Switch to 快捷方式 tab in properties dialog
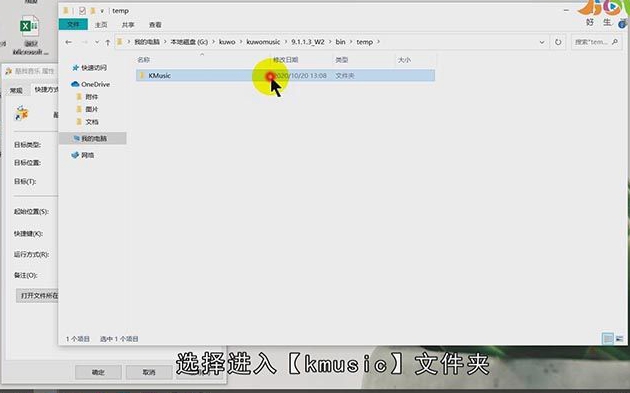Viewport: 630px width, 393px height. 45,90
